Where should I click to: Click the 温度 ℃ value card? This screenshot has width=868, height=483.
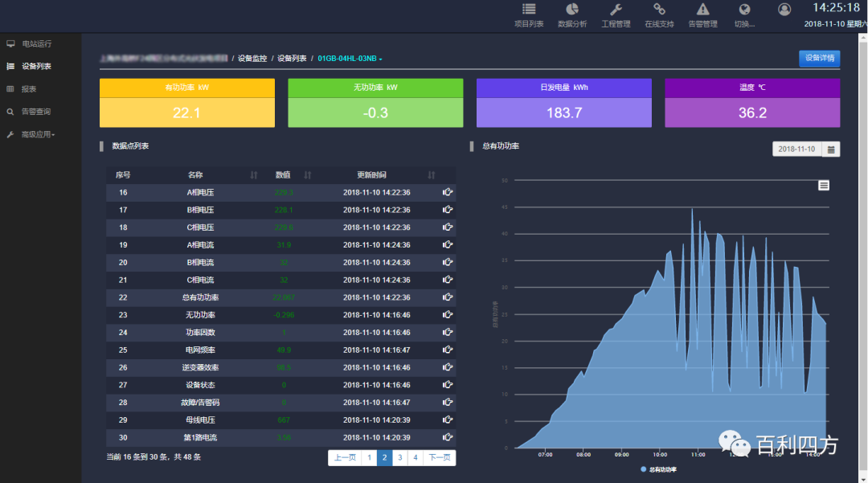point(752,103)
